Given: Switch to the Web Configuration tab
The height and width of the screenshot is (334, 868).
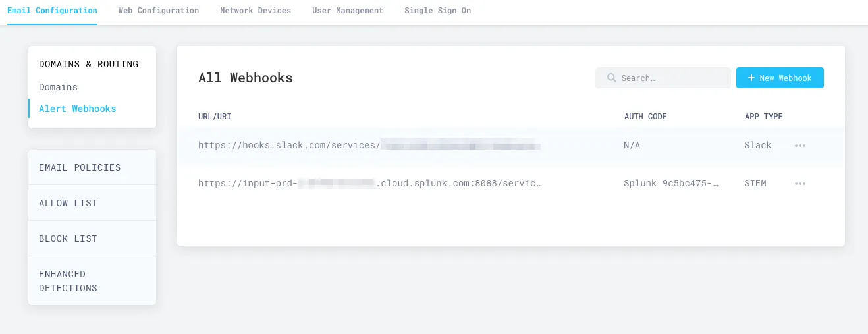Looking at the screenshot, I should [x=158, y=11].
